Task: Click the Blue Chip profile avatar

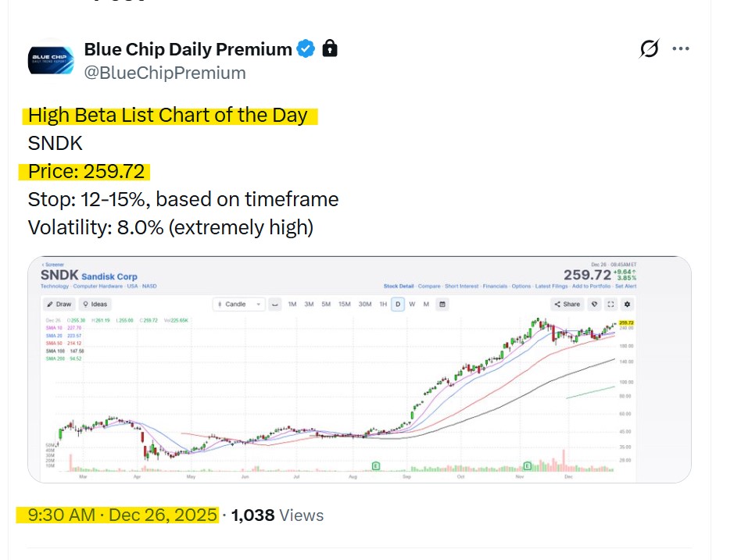Action: point(51,60)
